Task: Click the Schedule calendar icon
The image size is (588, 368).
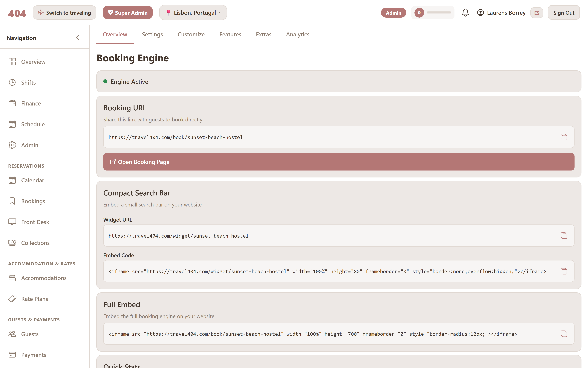Action: tap(12, 124)
